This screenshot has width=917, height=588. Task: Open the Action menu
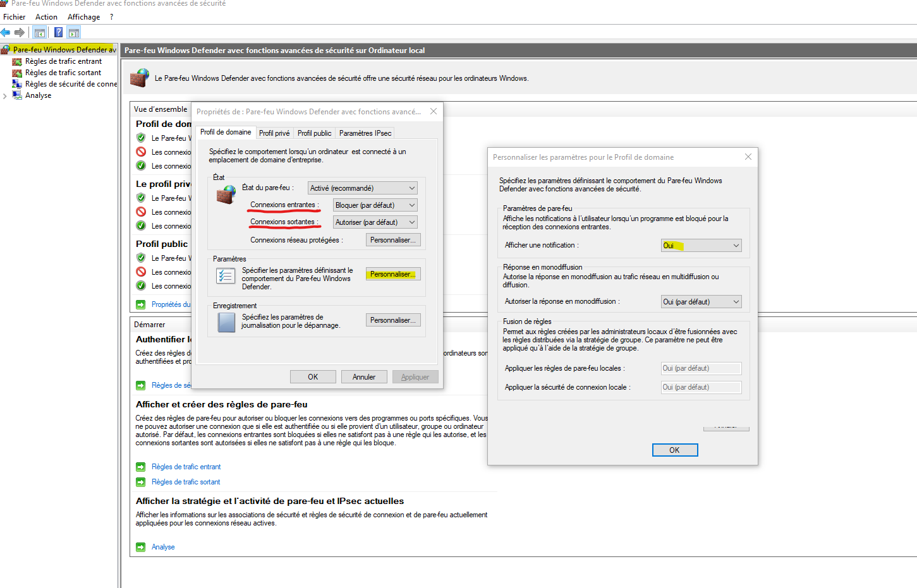(46, 17)
